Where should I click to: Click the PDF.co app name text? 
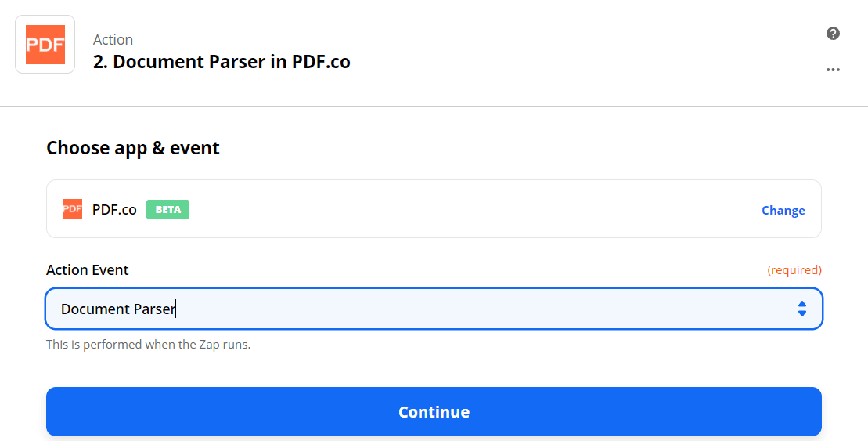(x=114, y=210)
